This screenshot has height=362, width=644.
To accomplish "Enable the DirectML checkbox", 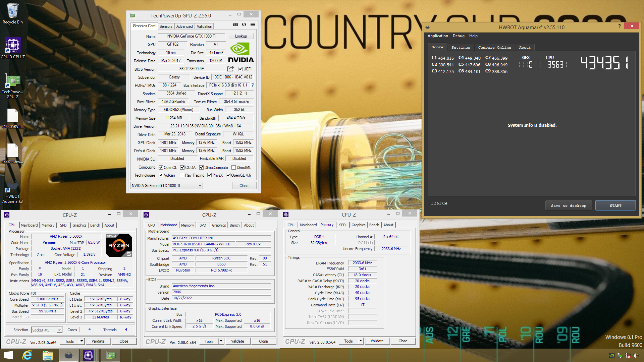I will coord(233,168).
